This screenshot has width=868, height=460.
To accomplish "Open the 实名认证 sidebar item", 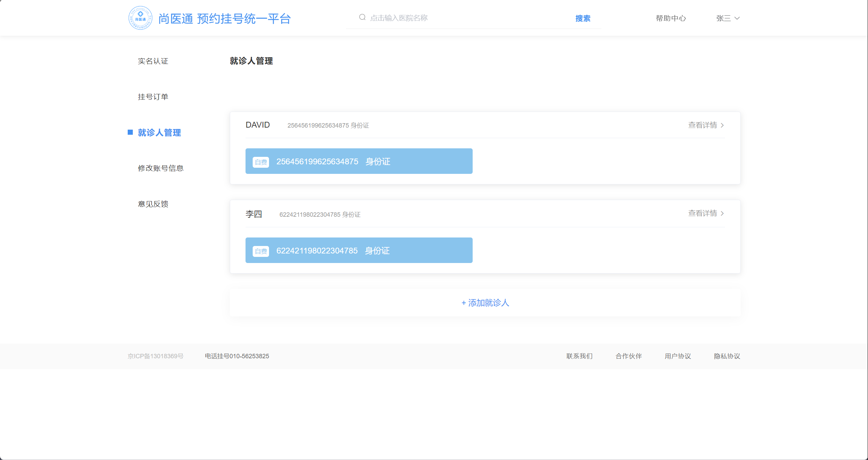I will [153, 61].
